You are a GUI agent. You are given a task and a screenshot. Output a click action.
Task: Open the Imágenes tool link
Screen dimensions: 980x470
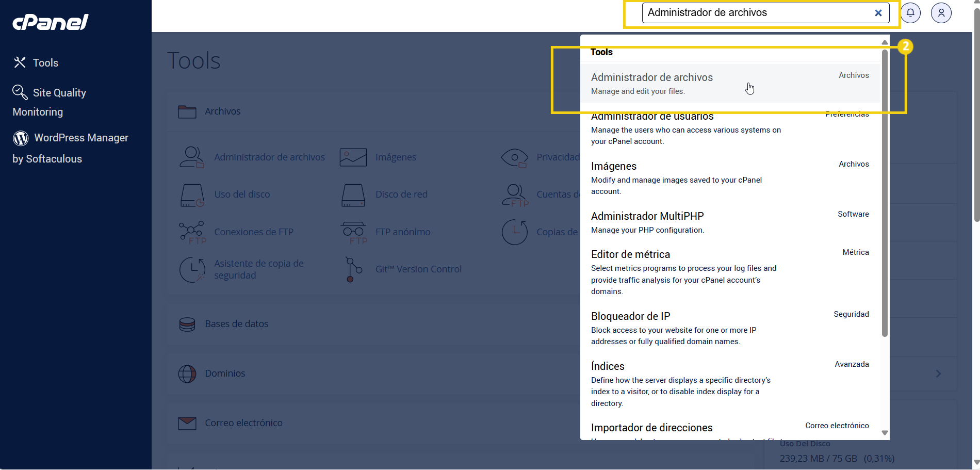click(x=396, y=157)
